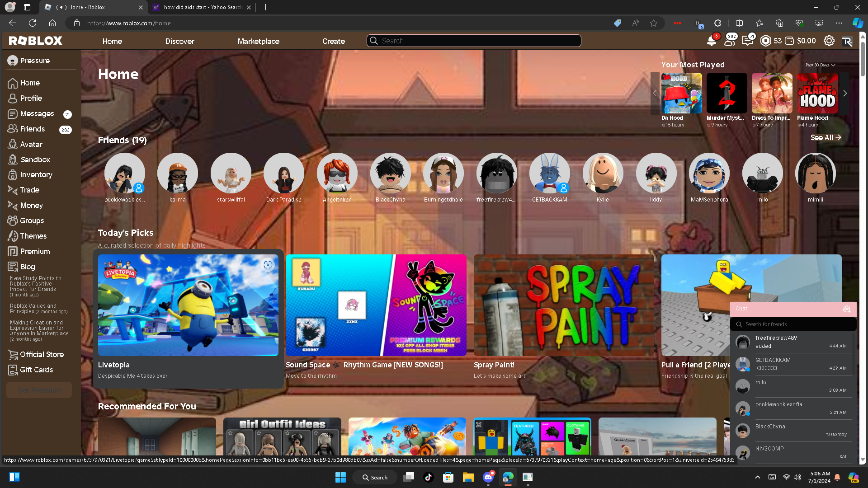The height and width of the screenshot is (488, 868).
Task: Open the wallet balance $0.00
Action: (800, 41)
